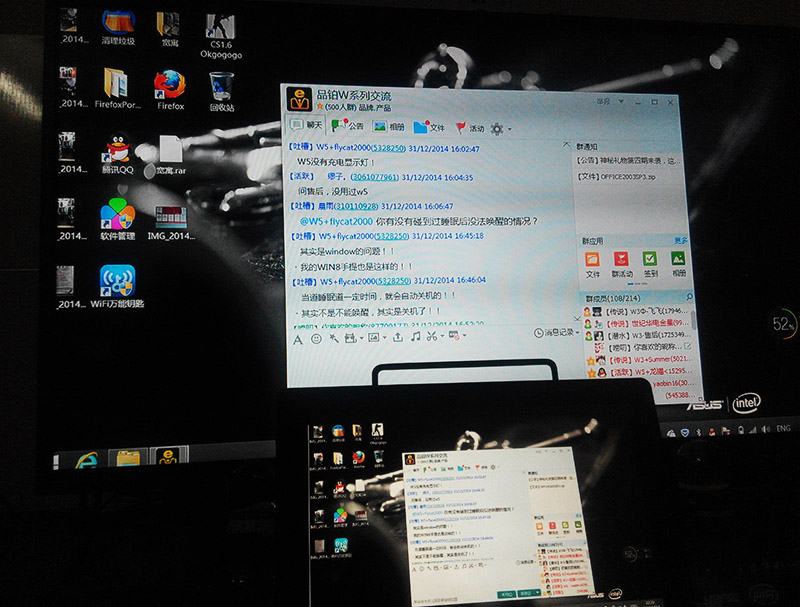Expand the picture send dropdown arrow

point(384,337)
